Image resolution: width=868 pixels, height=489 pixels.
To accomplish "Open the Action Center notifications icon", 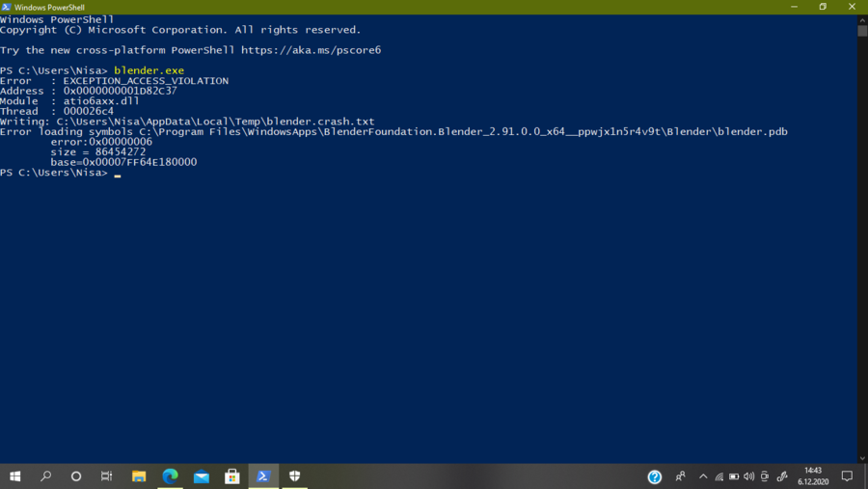I will click(x=847, y=476).
